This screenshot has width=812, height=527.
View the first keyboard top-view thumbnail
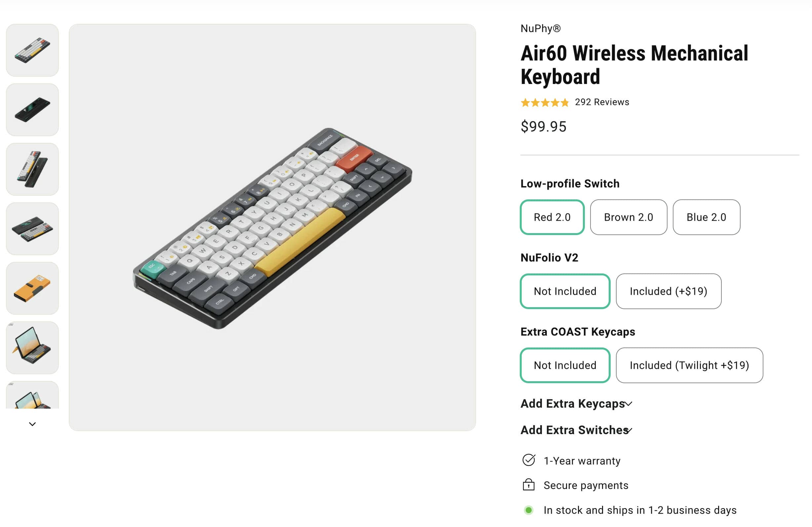pos(32,50)
